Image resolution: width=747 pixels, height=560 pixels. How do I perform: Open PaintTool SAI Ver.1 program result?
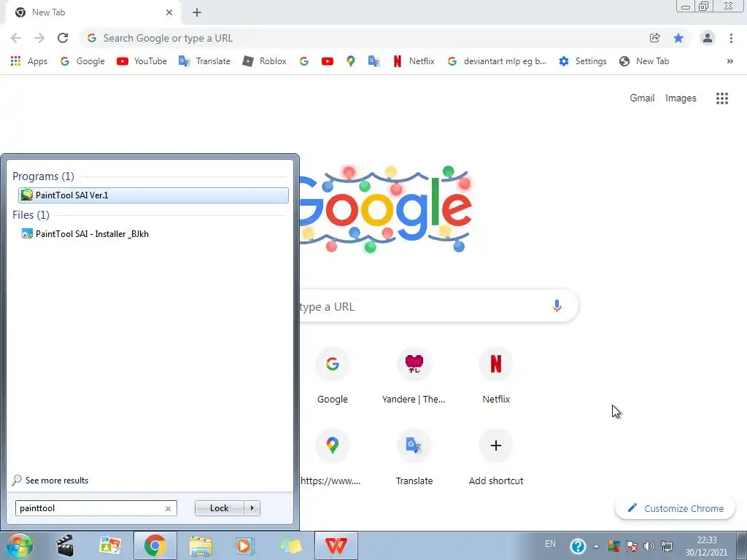[x=153, y=195]
